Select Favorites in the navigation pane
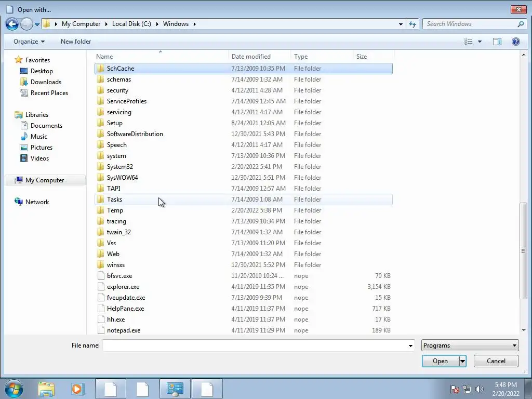Viewport: 532px width, 399px height. click(x=32, y=60)
